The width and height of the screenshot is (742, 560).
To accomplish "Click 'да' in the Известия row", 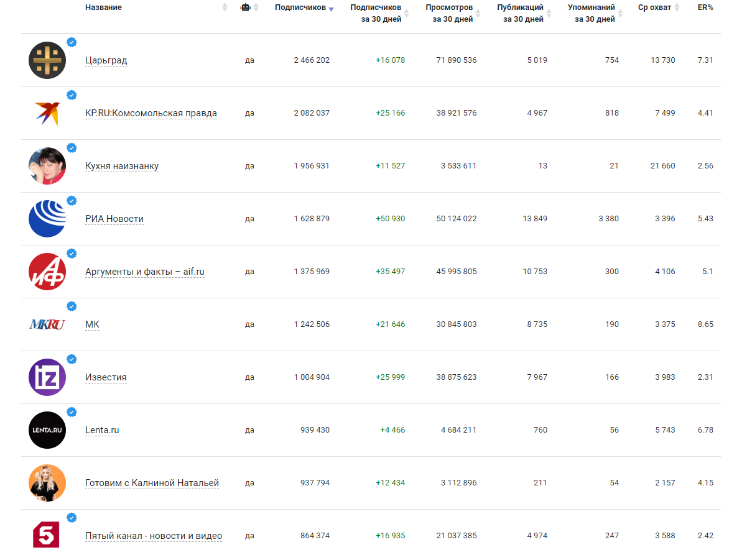I will (x=249, y=377).
